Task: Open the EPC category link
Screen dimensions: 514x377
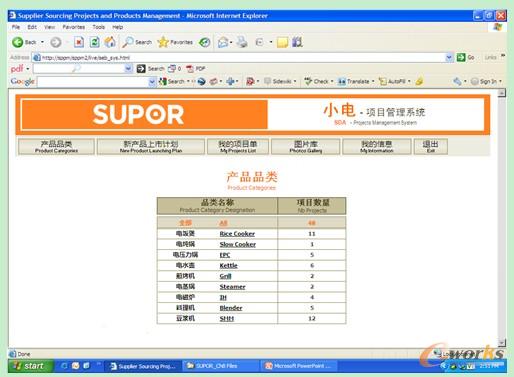Action: pos(225,255)
